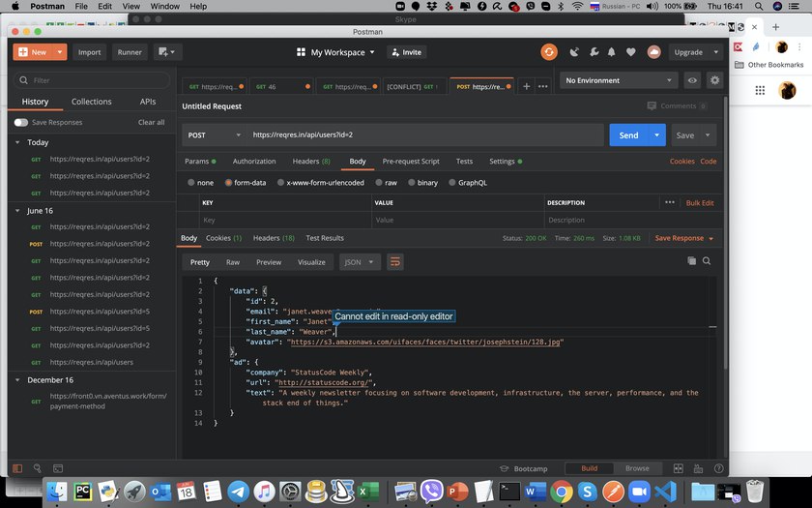Open the wrench settings icon
Image resolution: width=812 pixels, height=508 pixels.
[x=594, y=52]
